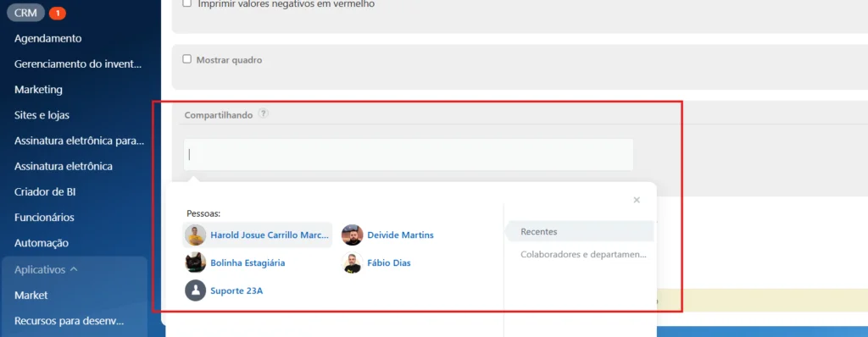Viewport: 868px width, 337px height.
Task: Open Criador de BI
Action: click(x=45, y=192)
